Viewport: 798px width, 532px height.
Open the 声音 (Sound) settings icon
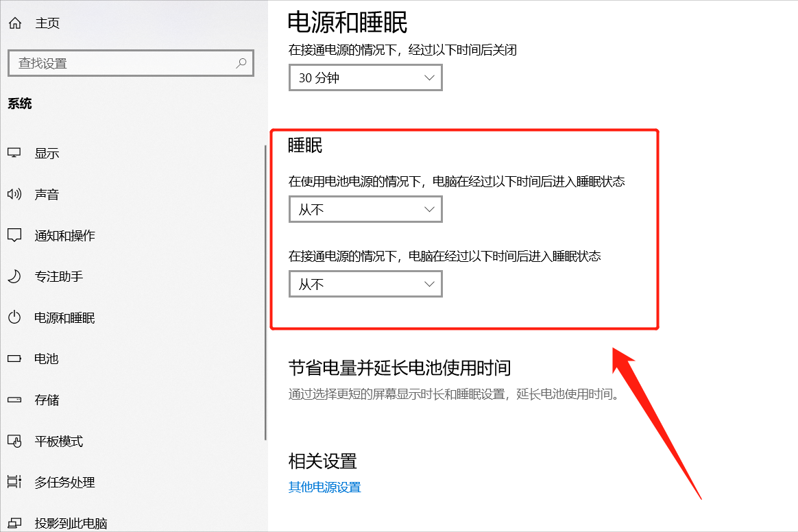[x=14, y=194]
